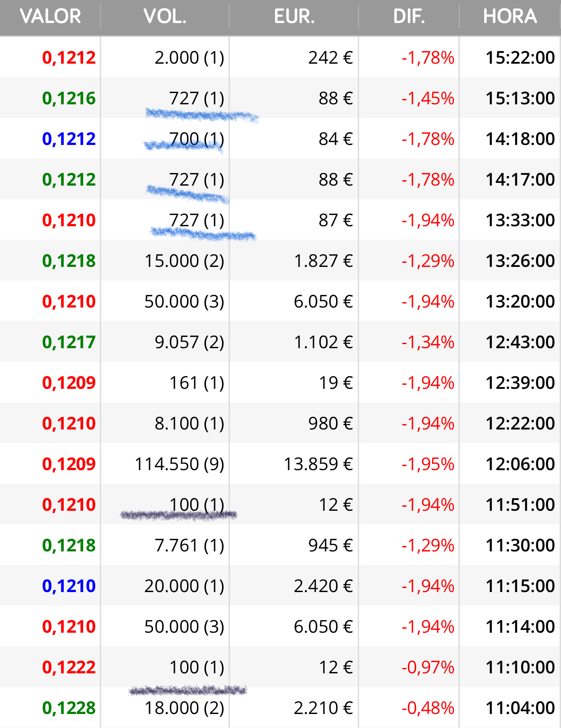Select the blue 0,1210 value at 11:15:00
This screenshot has width=561, height=728.
click(69, 586)
